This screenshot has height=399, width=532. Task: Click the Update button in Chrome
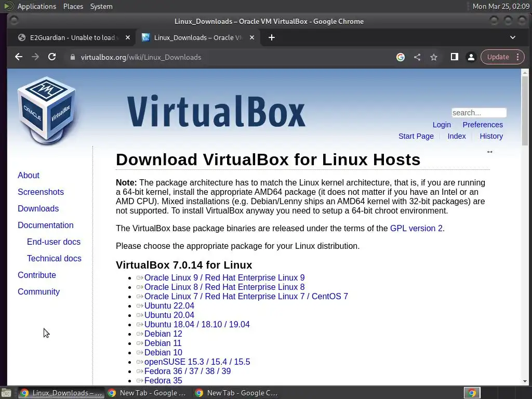(498, 57)
